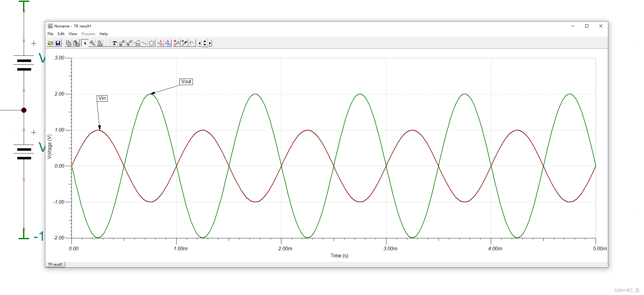Move curve down with the down arrow
The height and width of the screenshot is (295, 644).
click(205, 45)
